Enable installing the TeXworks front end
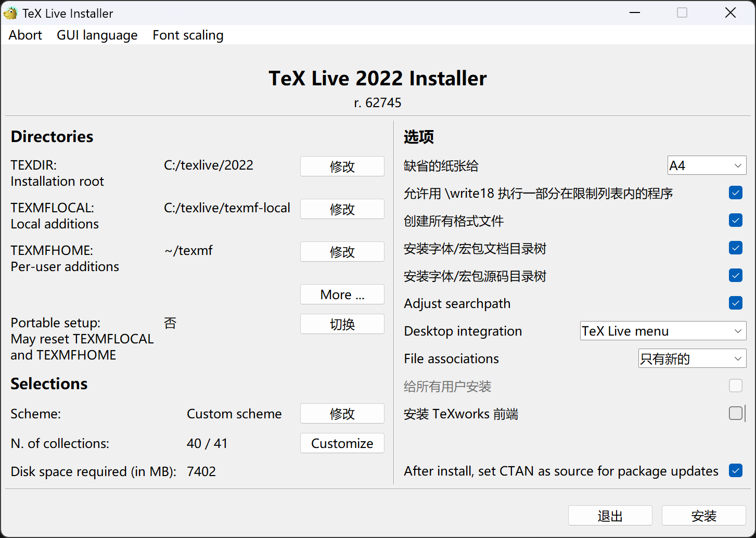Image resolution: width=756 pixels, height=538 pixels. [x=736, y=413]
